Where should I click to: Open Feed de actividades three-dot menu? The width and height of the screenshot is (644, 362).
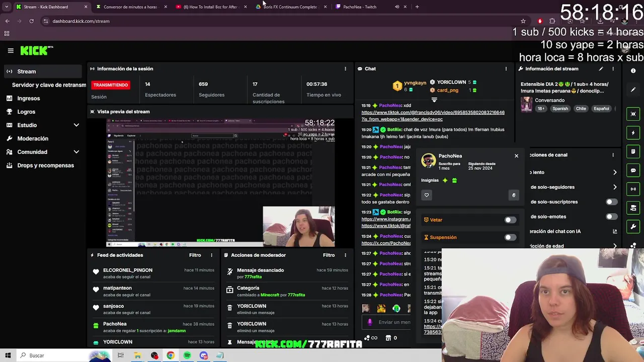tap(211, 255)
